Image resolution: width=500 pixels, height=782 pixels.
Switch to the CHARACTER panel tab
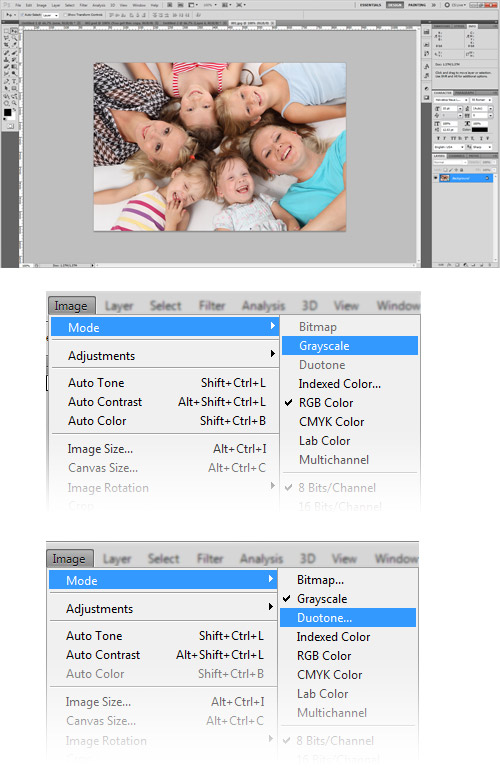[443, 93]
